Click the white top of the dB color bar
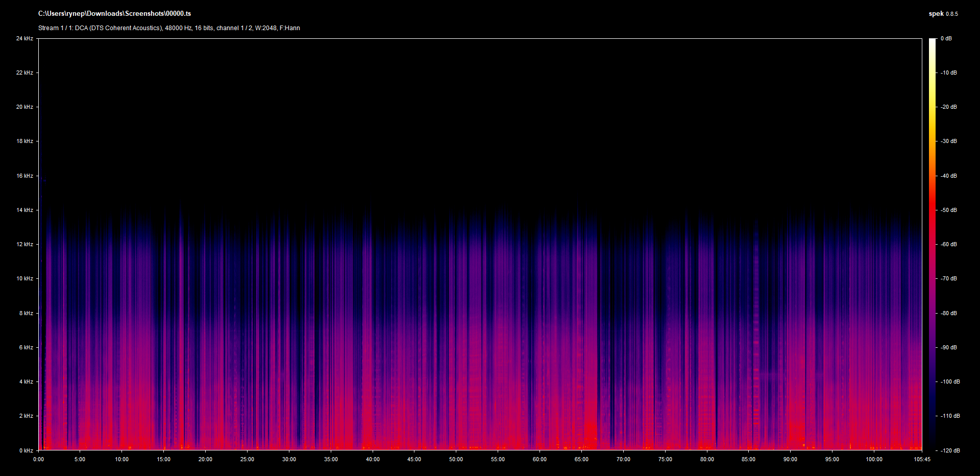This screenshot has width=980, height=476. coord(933,42)
